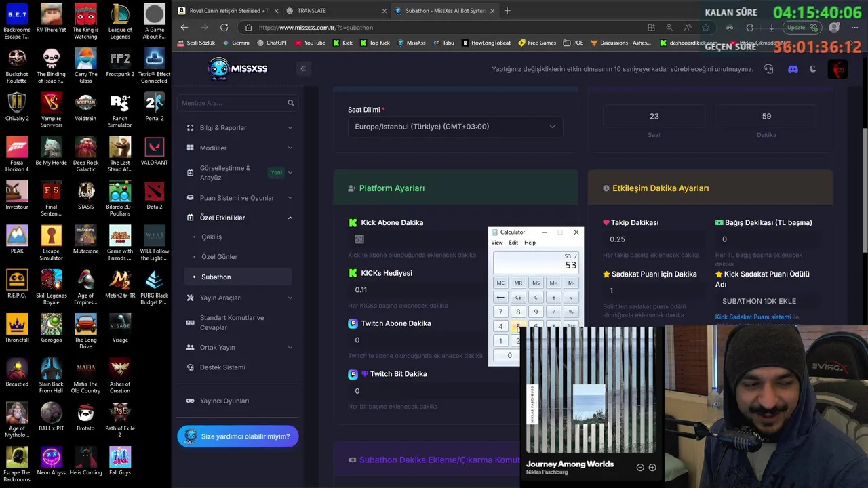Screen dimensions: 868x488
Task: Click Calculator square root key
Action: click(x=571, y=298)
